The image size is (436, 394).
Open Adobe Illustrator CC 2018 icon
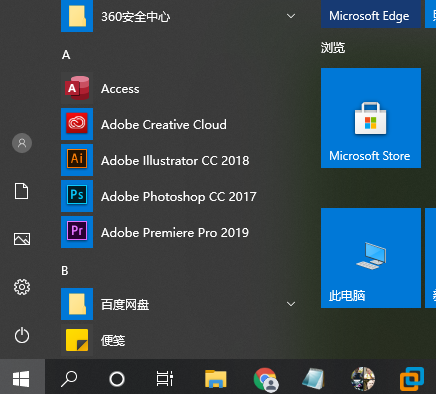pyautogui.click(x=77, y=160)
